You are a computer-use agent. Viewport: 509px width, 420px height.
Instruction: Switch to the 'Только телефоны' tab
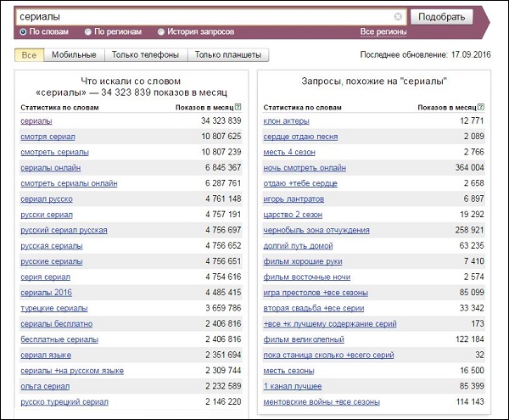146,55
